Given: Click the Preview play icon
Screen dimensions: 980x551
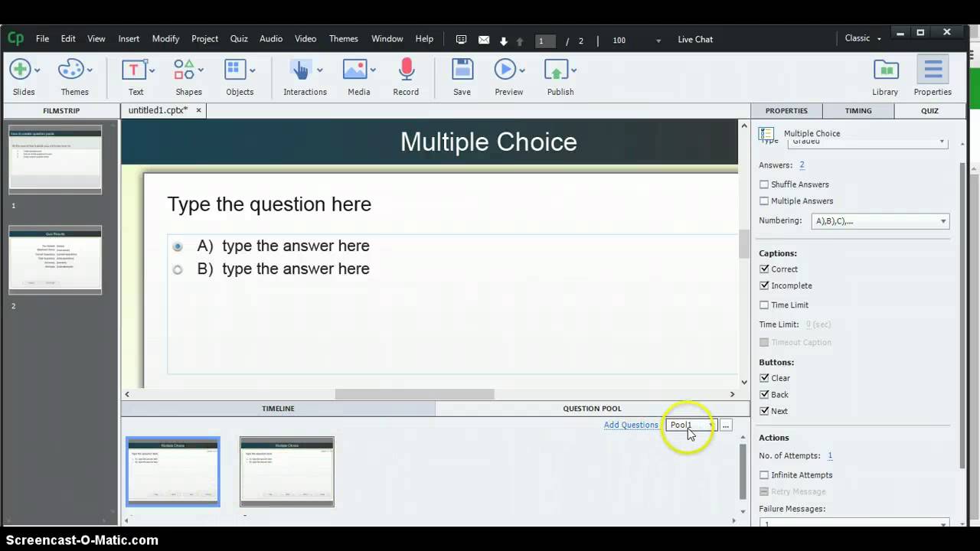Looking at the screenshot, I should [505, 70].
